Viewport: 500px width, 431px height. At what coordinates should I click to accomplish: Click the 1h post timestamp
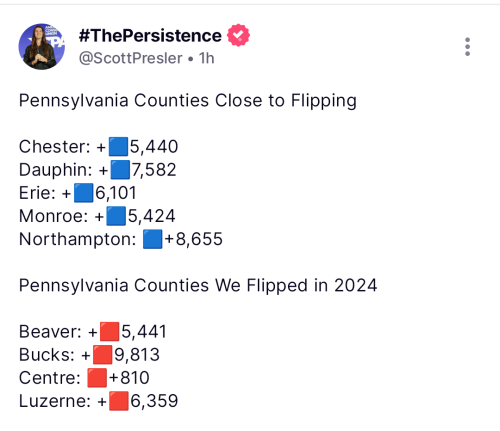pos(206,58)
